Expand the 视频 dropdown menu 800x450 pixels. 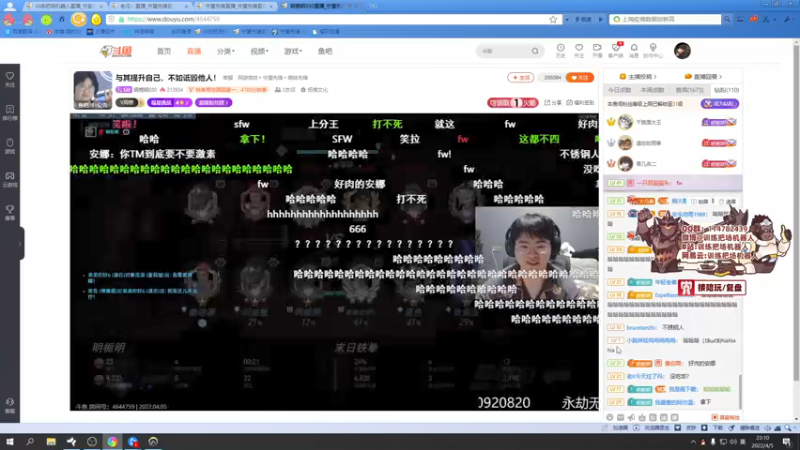pyautogui.click(x=259, y=51)
